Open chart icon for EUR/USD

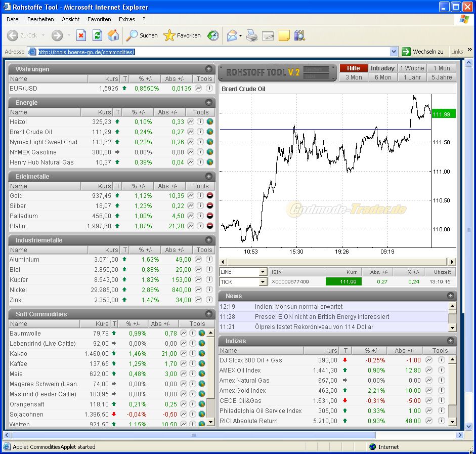(x=198, y=89)
